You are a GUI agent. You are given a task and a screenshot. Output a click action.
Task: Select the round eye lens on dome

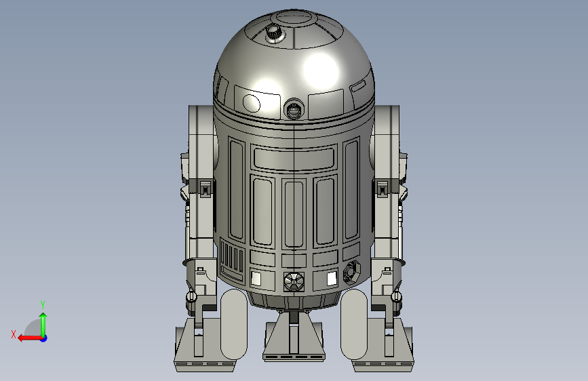point(294,108)
